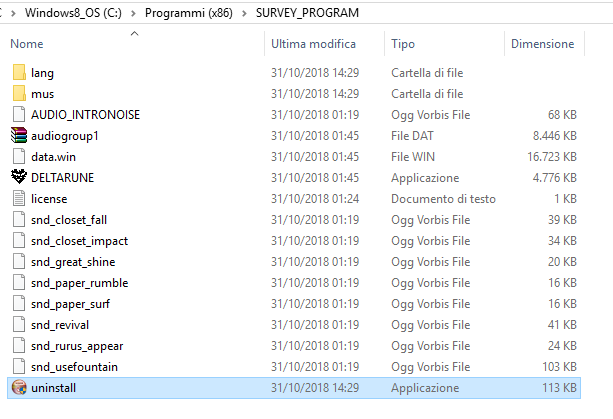Image resolution: width=613 pixels, height=419 pixels.
Task: Select the snd_closet_impact file icon
Action: [x=19, y=241]
